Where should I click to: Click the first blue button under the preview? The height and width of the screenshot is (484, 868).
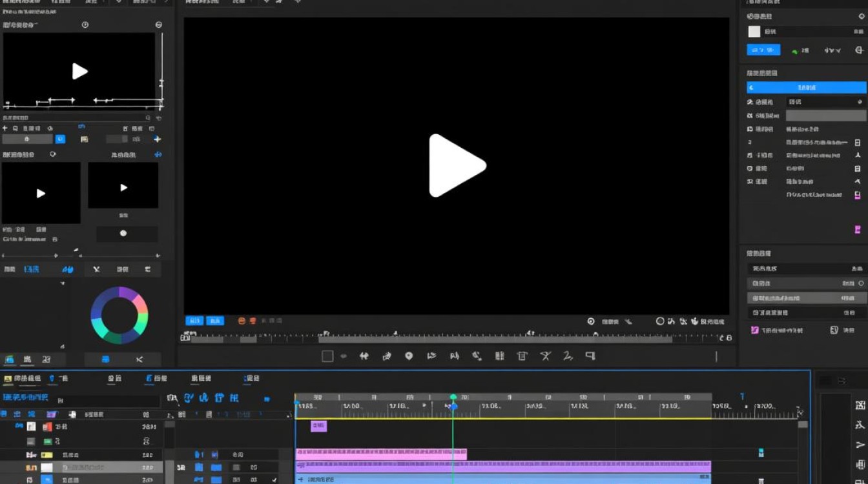194,321
